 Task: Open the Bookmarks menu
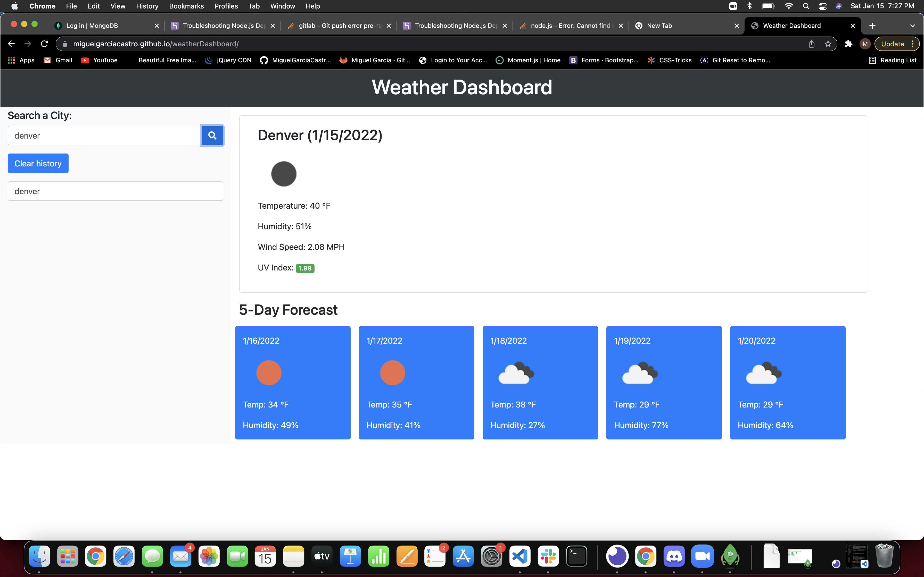pos(186,6)
